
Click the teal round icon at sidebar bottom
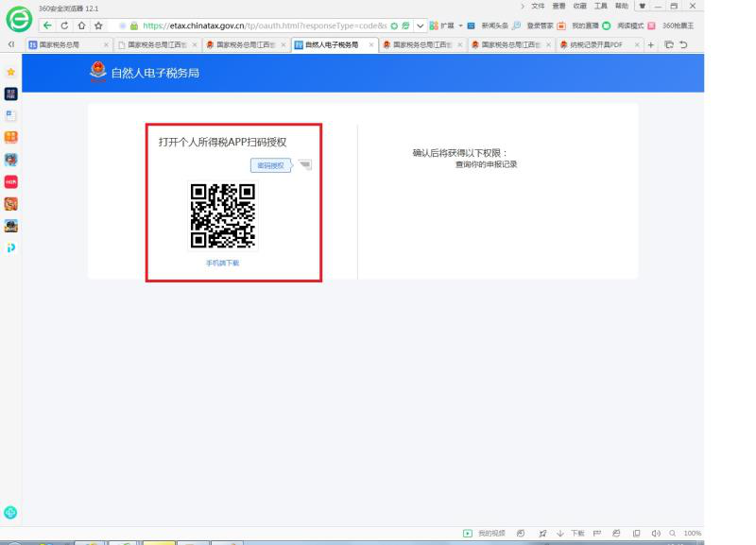[x=10, y=512]
